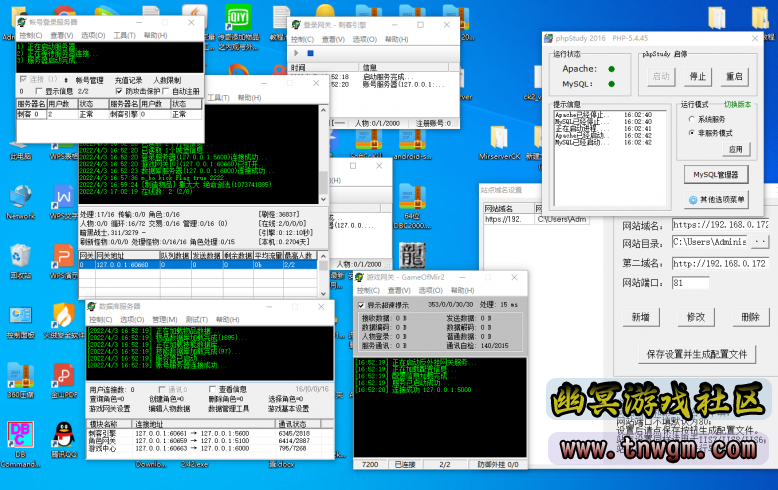Open the Network desktop icon
778x490 pixels.
coord(21,202)
